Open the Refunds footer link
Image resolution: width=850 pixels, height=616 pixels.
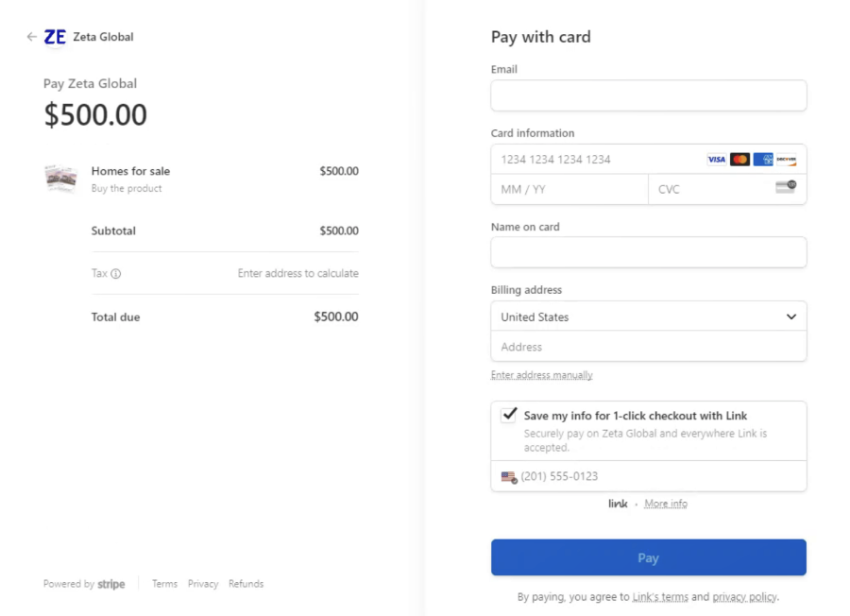click(246, 584)
